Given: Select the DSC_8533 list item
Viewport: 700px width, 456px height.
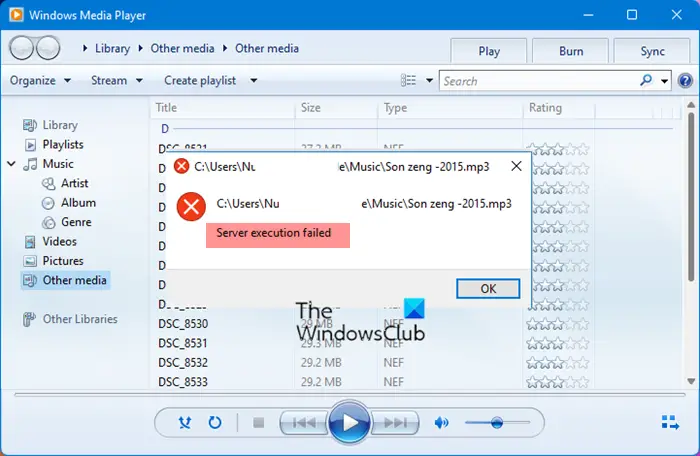Looking at the screenshot, I should (183, 382).
